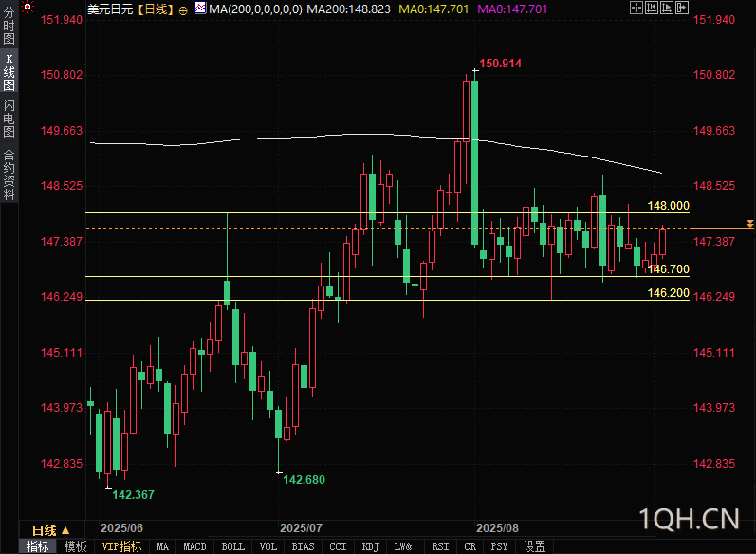The image size is (756, 554).
Task: Click the 148.000 yellow horizontal line label
Action: click(x=668, y=205)
